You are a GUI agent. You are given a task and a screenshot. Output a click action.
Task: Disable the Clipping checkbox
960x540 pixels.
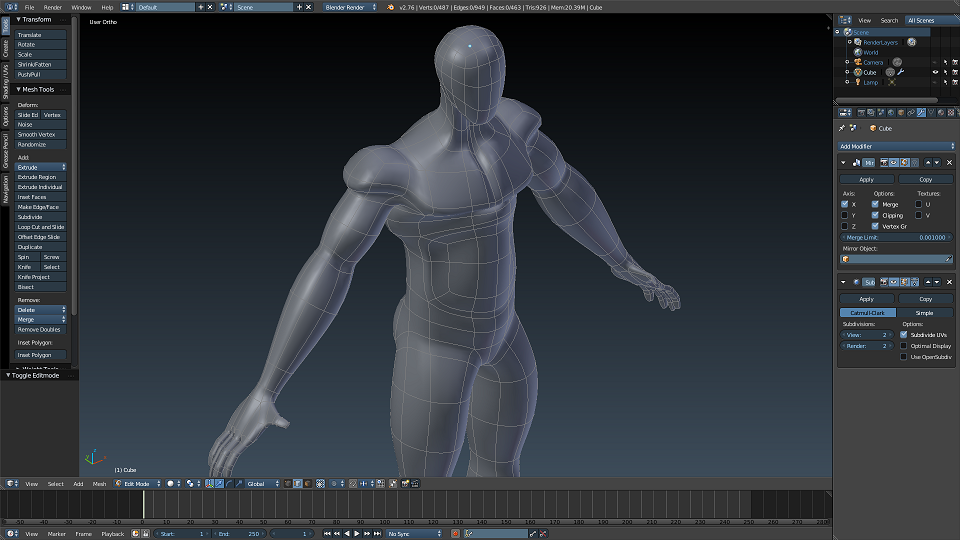point(875,215)
